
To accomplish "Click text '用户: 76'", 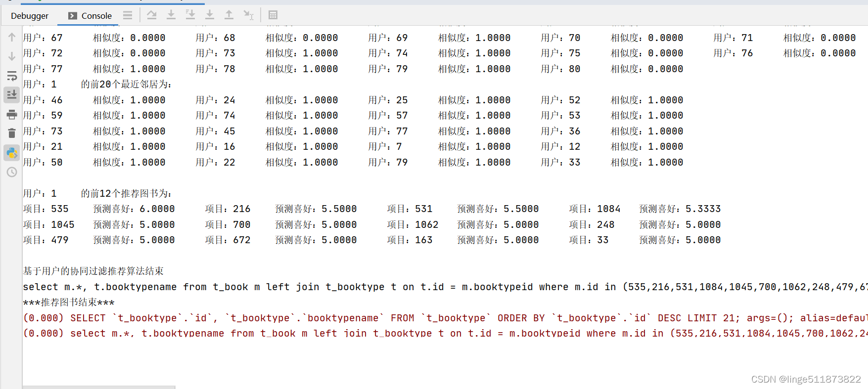I will [x=733, y=53].
